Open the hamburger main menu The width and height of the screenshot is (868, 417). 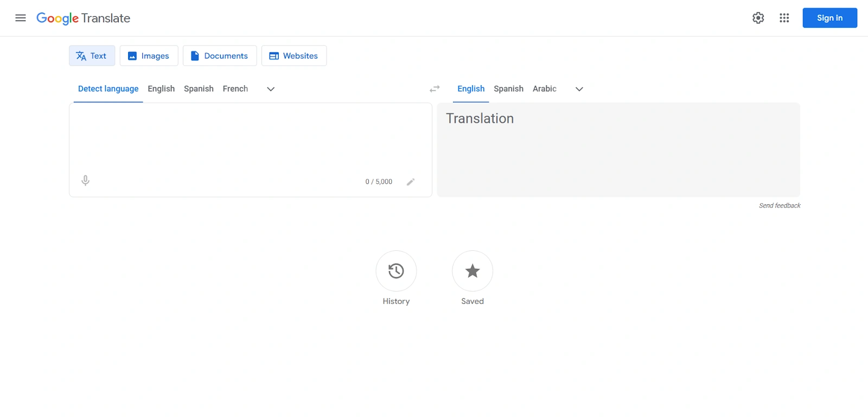click(21, 18)
